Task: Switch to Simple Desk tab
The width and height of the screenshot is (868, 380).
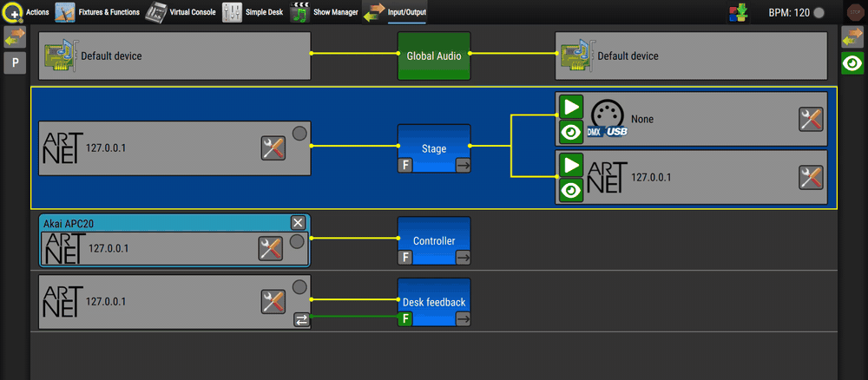Action: pyautogui.click(x=253, y=11)
